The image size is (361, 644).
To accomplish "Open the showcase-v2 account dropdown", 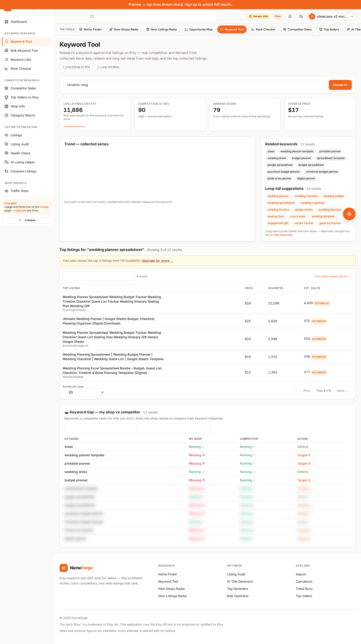I will pos(332,16).
